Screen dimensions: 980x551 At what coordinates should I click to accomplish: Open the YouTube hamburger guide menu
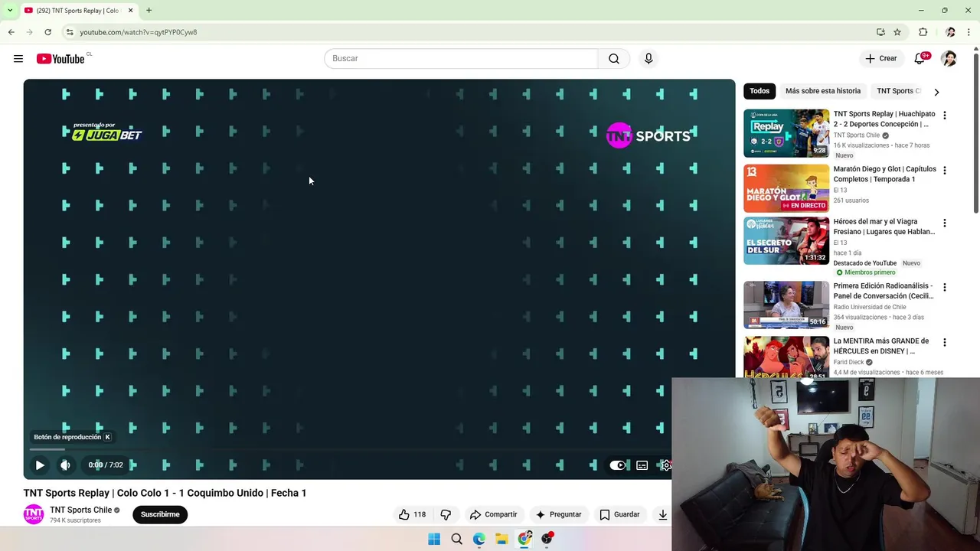tap(18, 59)
